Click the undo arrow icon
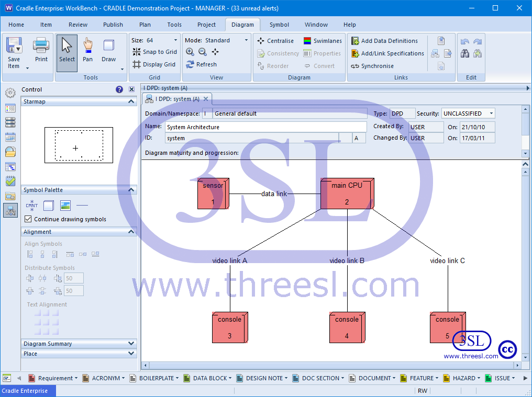532x397 pixels. click(x=465, y=41)
